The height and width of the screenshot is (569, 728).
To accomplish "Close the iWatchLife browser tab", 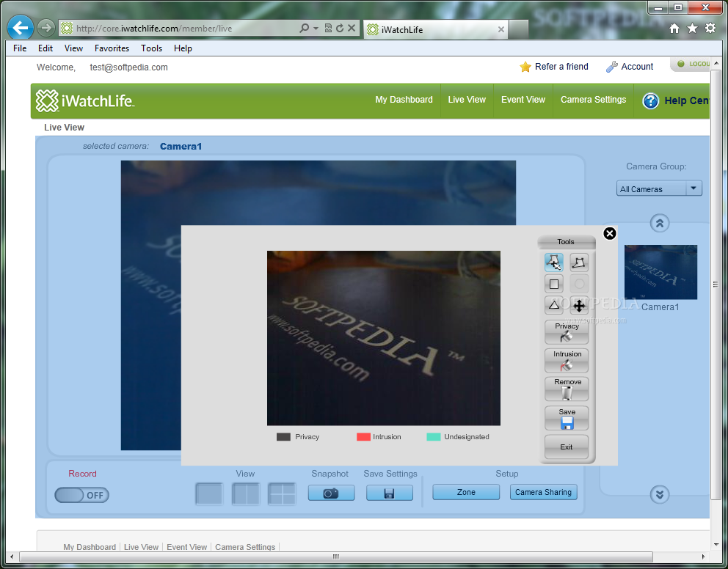I will (501, 29).
